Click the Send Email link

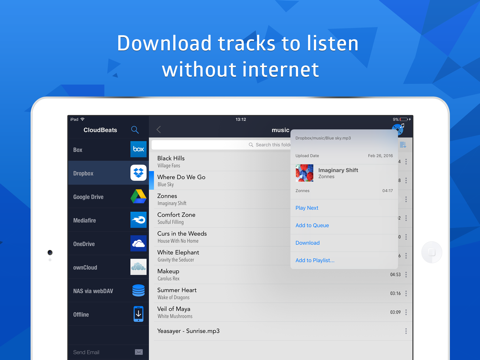click(86, 352)
